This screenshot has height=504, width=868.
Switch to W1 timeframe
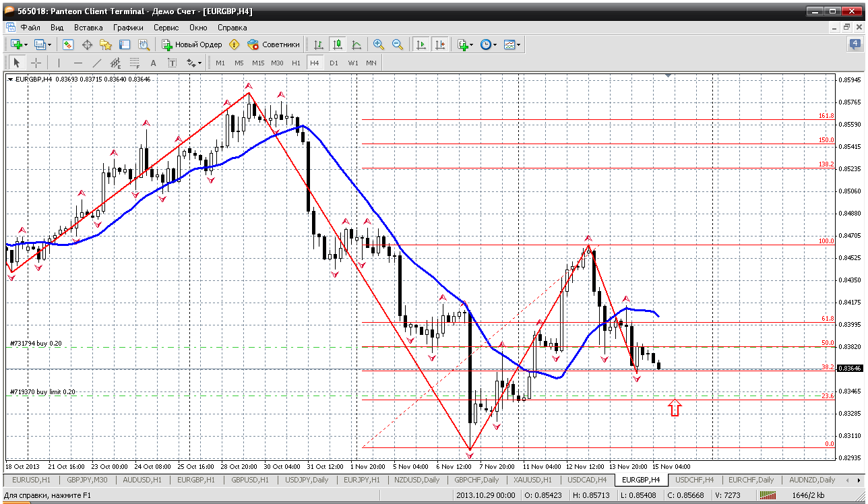click(x=352, y=63)
